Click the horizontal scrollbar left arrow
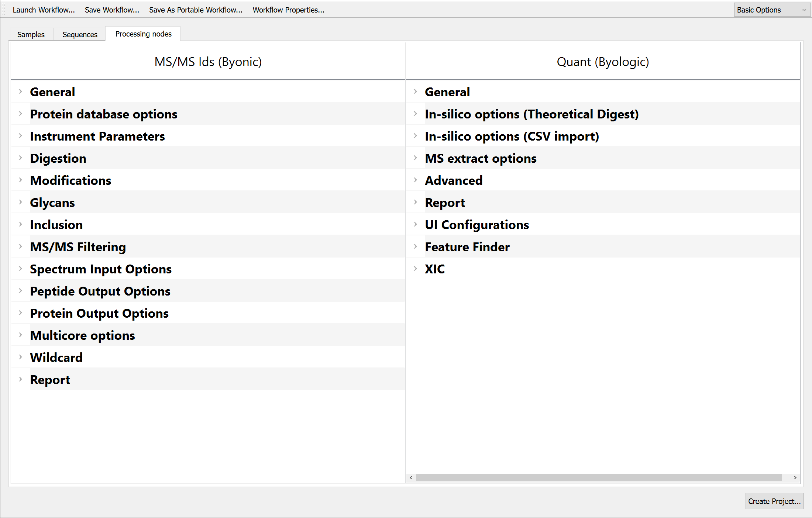Screen dimensions: 812x518 [x=411, y=477]
